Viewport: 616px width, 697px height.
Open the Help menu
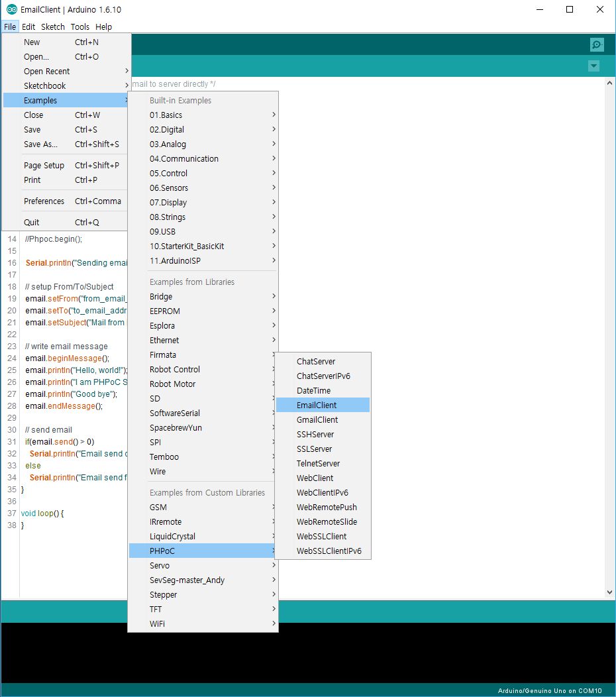(x=103, y=27)
